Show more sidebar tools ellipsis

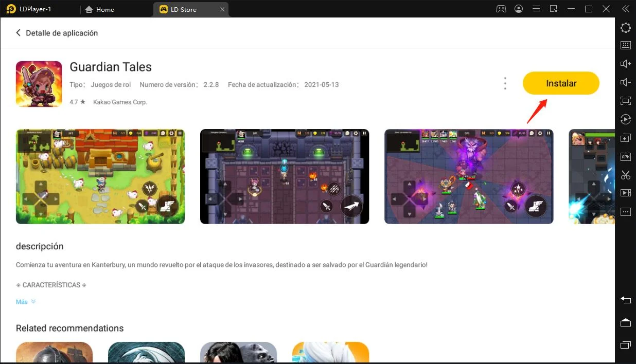point(626,212)
